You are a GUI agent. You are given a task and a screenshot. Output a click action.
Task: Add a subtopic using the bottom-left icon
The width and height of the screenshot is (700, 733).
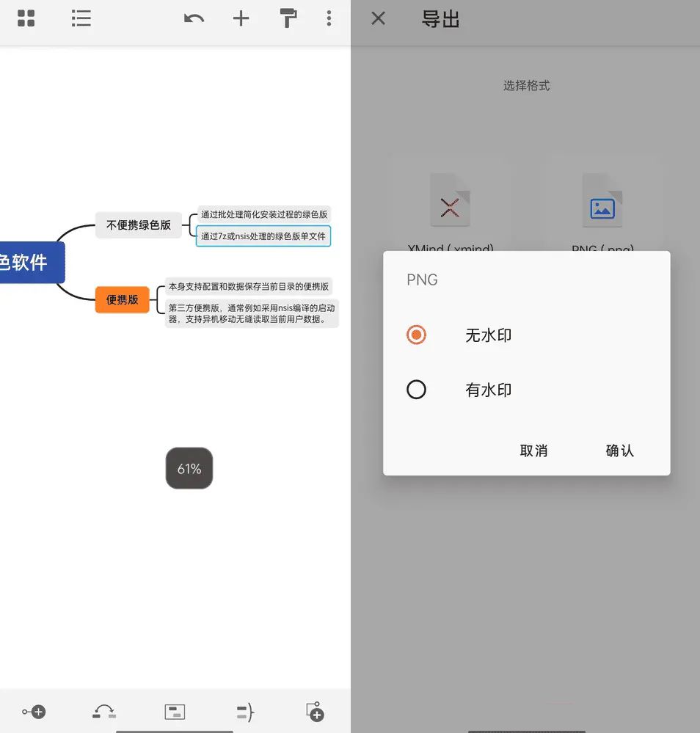34,710
